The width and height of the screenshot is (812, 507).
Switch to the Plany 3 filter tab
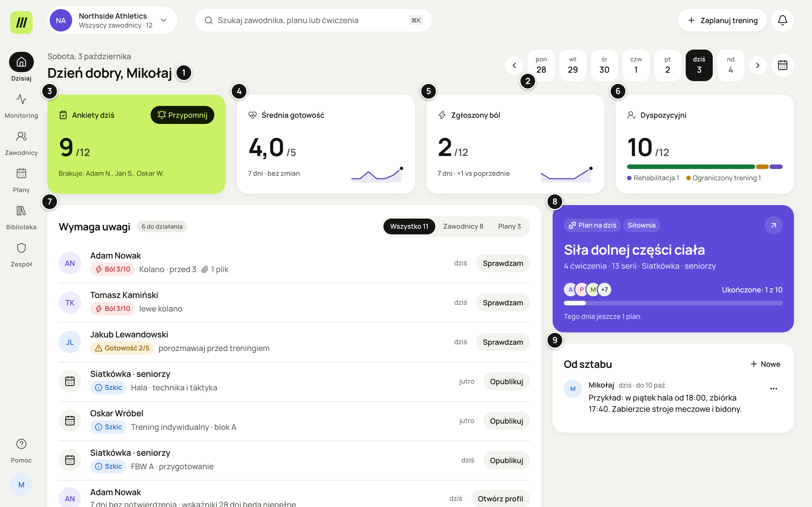click(x=509, y=226)
